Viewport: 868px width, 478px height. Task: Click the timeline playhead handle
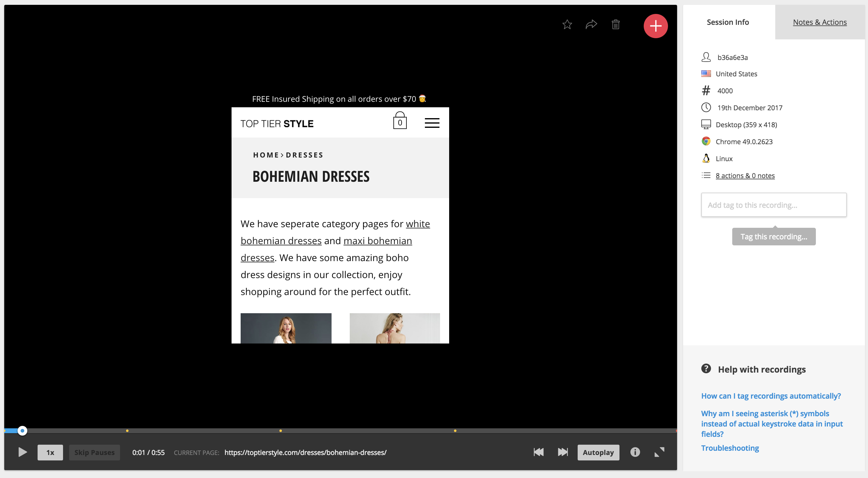point(22,430)
